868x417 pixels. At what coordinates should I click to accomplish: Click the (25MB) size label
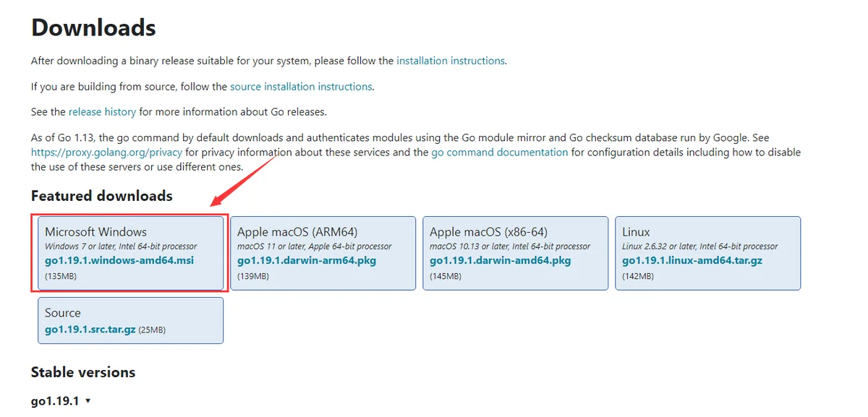coord(152,330)
